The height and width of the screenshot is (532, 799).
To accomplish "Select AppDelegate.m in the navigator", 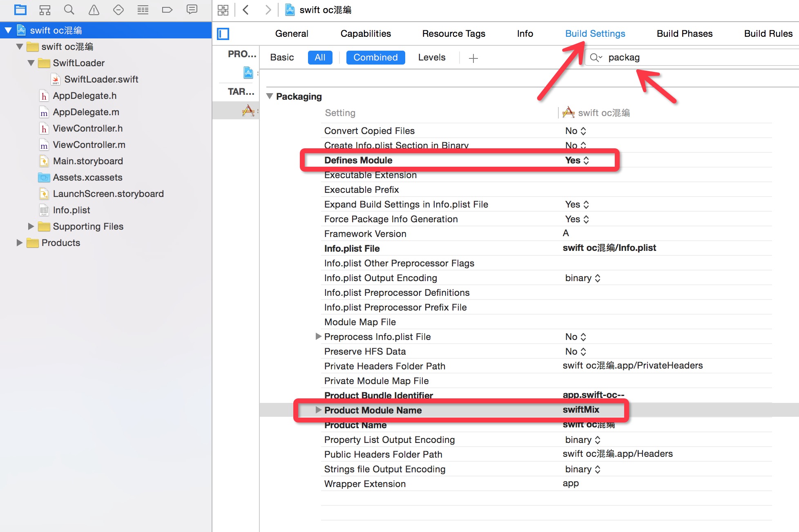I will click(x=86, y=112).
